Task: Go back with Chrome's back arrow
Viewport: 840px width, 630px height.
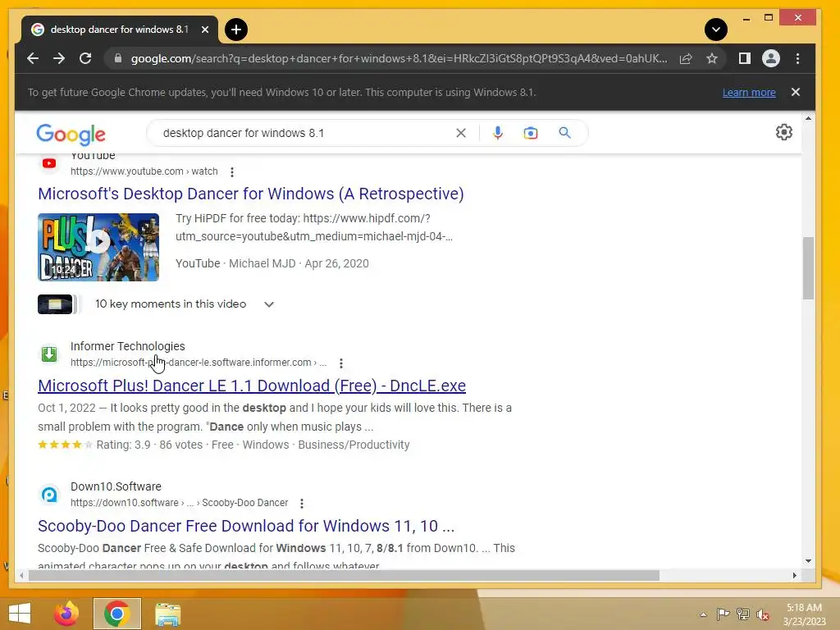Action: tap(33, 58)
